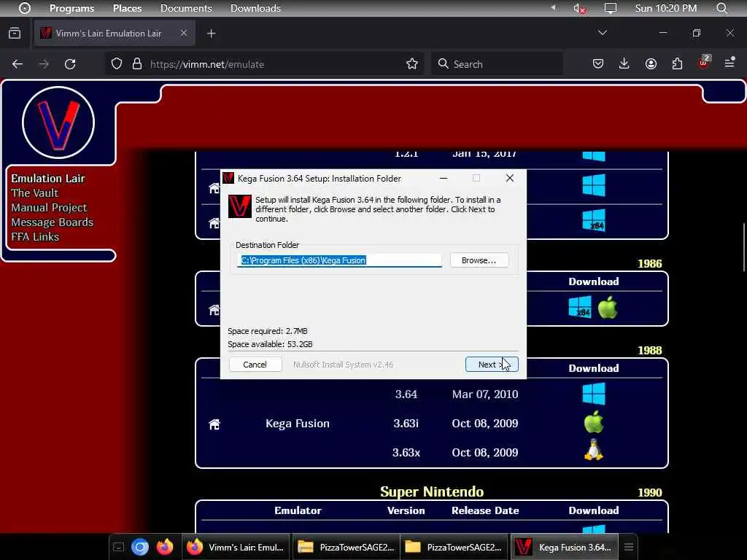Open the browser downloads panel

[x=624, y=64]
